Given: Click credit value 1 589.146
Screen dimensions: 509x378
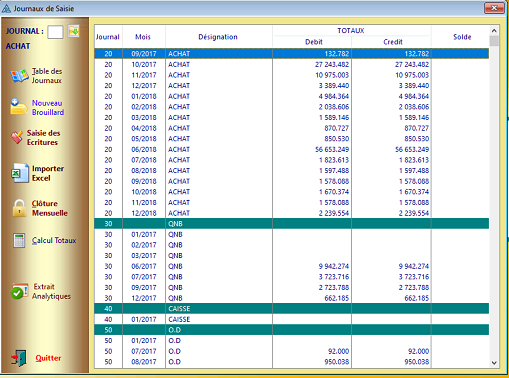Looking at the screenshot, I should coord(413,118).
